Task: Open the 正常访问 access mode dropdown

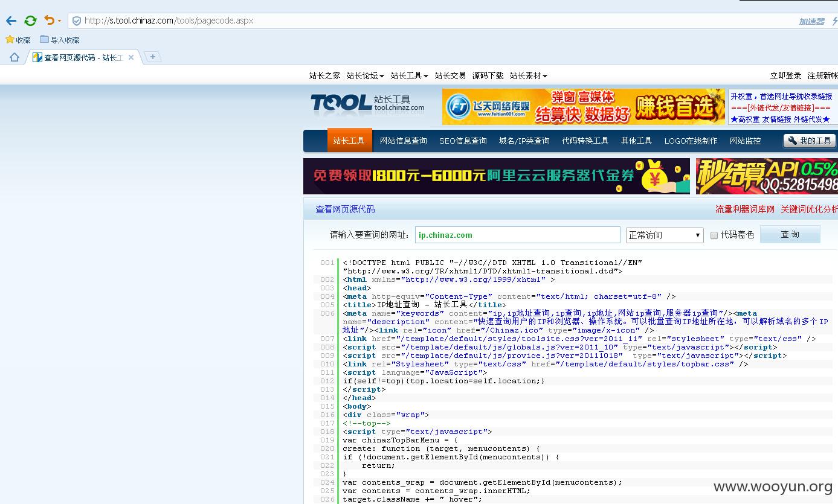Action: [x=665, y=235]
